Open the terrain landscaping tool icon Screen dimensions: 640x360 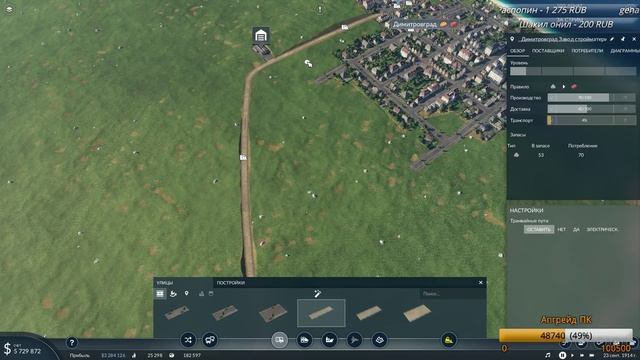[x=380, y=340]
